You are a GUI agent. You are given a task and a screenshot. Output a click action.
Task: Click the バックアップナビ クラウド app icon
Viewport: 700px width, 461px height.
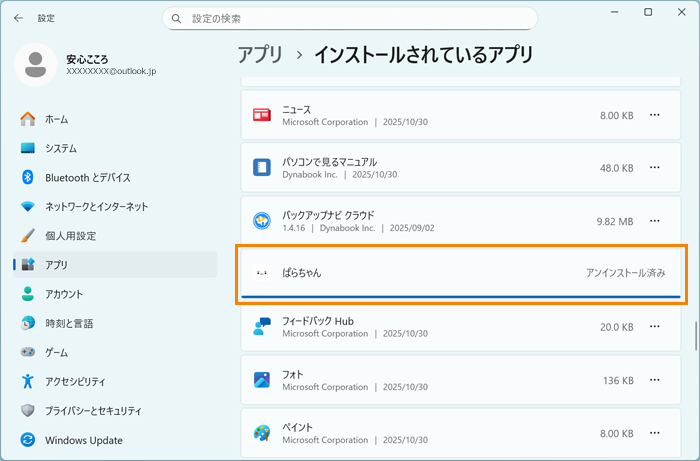pyautogui.click(x=262, y=221)
